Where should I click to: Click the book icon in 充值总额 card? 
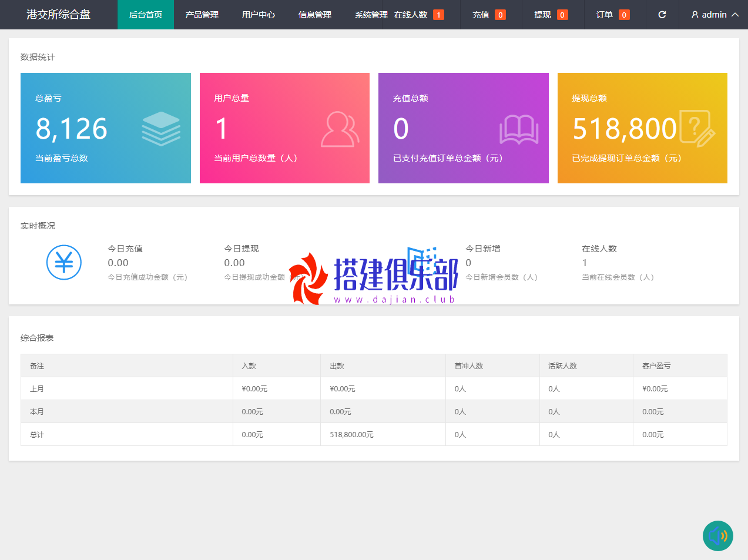[519, 129]
